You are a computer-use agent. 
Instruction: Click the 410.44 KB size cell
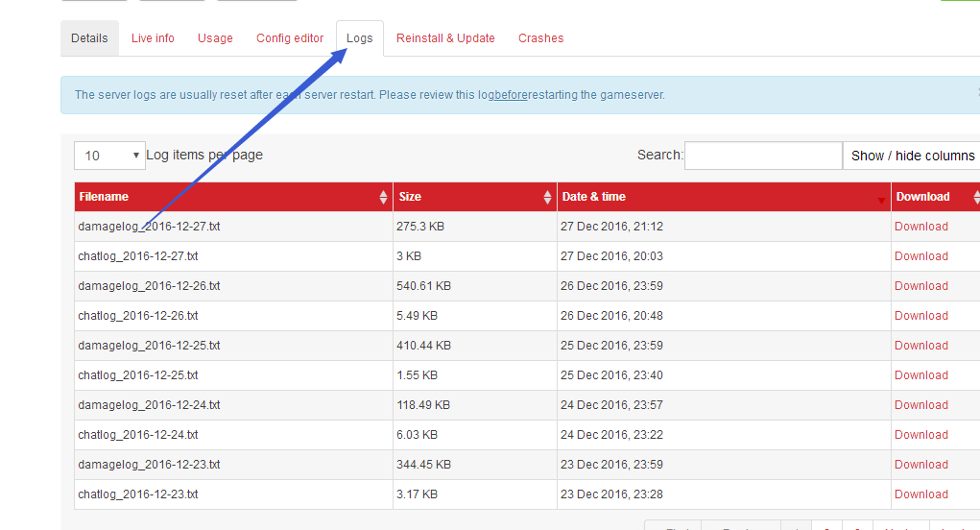tap(474, 346)
